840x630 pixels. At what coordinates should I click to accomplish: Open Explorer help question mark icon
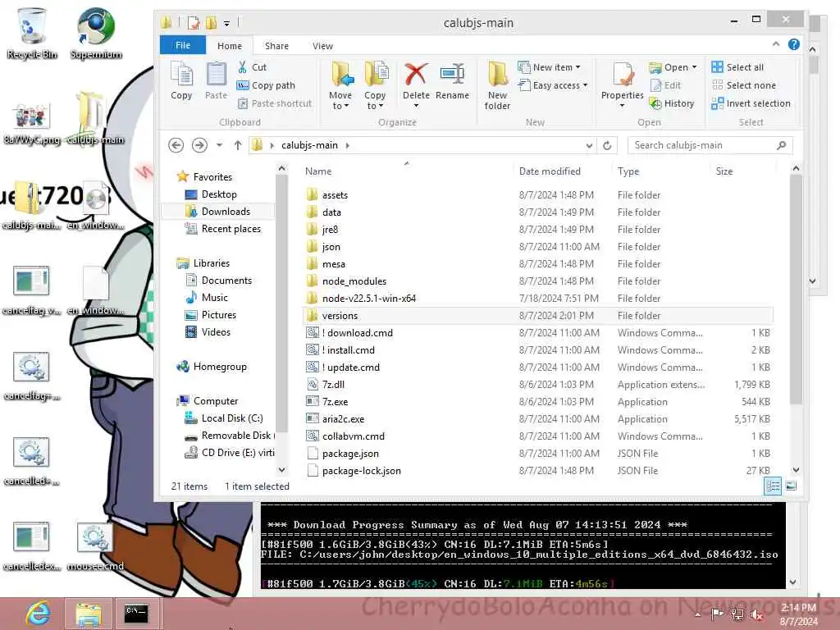pos(794,44)
